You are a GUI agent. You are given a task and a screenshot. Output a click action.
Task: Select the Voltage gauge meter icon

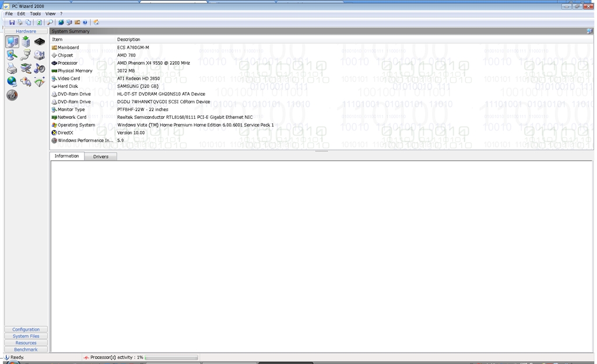click(39, 82)
